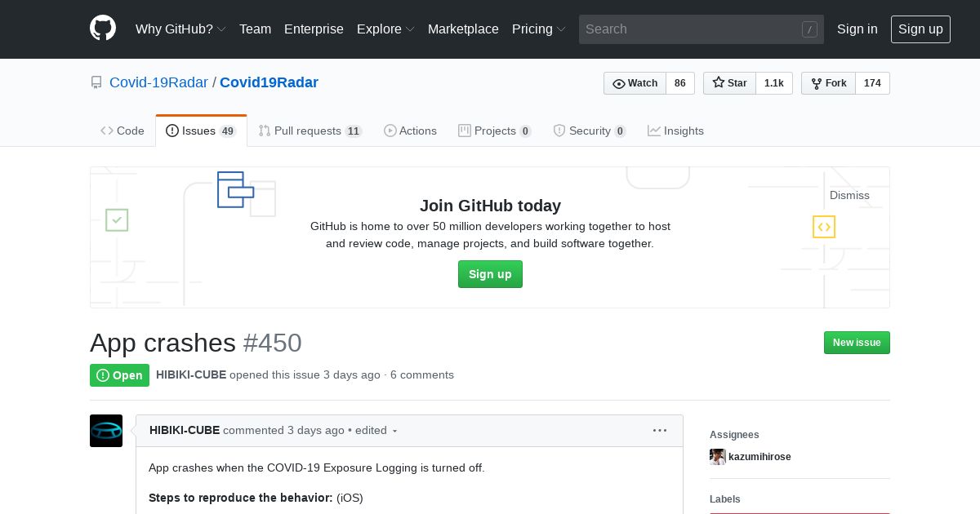Expand the Pricing dropdown menu
The height and width of the screenshot is (514, 980).
coord(539,29)
